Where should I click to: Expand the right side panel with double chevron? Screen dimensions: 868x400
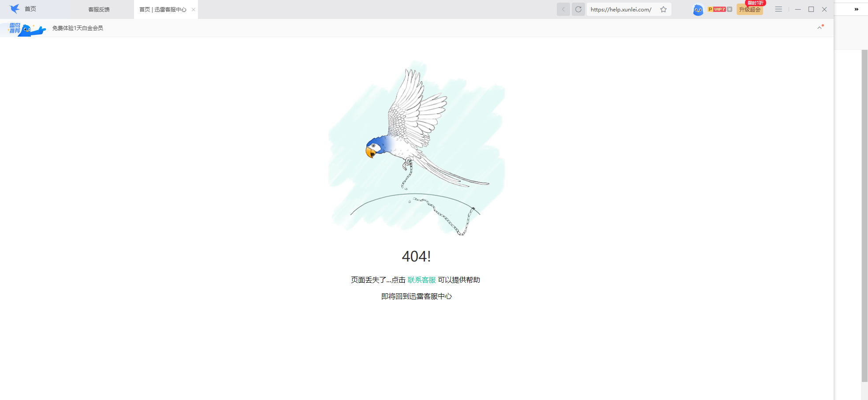(x=857, y=9)
